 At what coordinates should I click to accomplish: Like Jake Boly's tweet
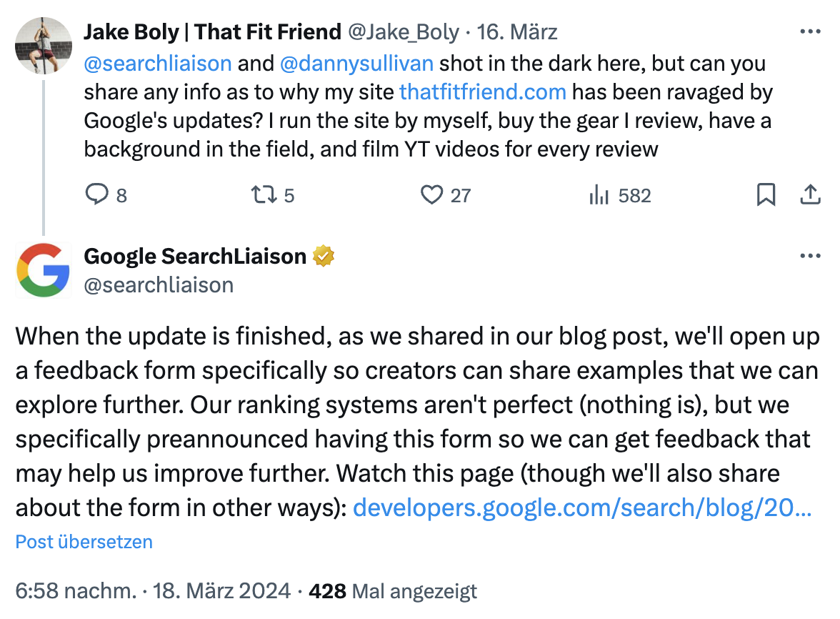(431, 194)
